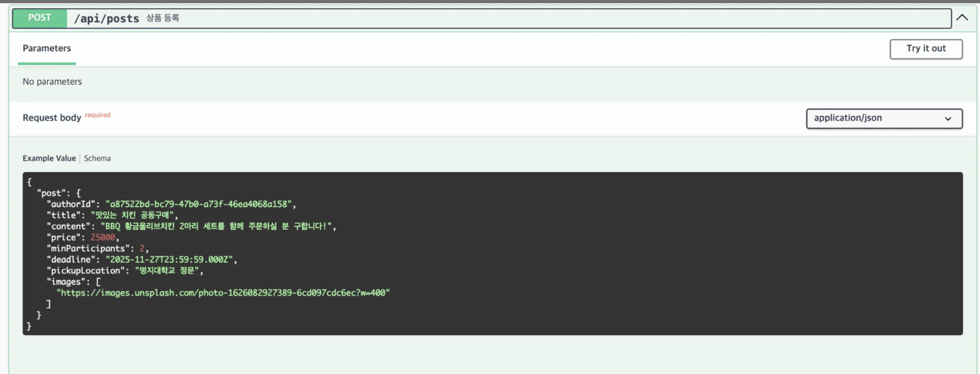This screenshot has height=374, width=980.
Task: Click the unsplash image URL string
Action: tap(223, 293)
